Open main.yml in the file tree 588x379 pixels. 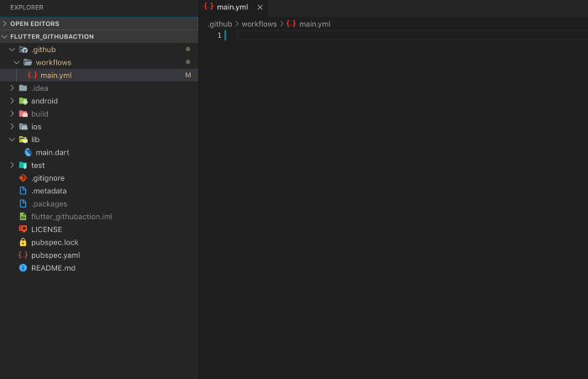[x=55, y=76]
